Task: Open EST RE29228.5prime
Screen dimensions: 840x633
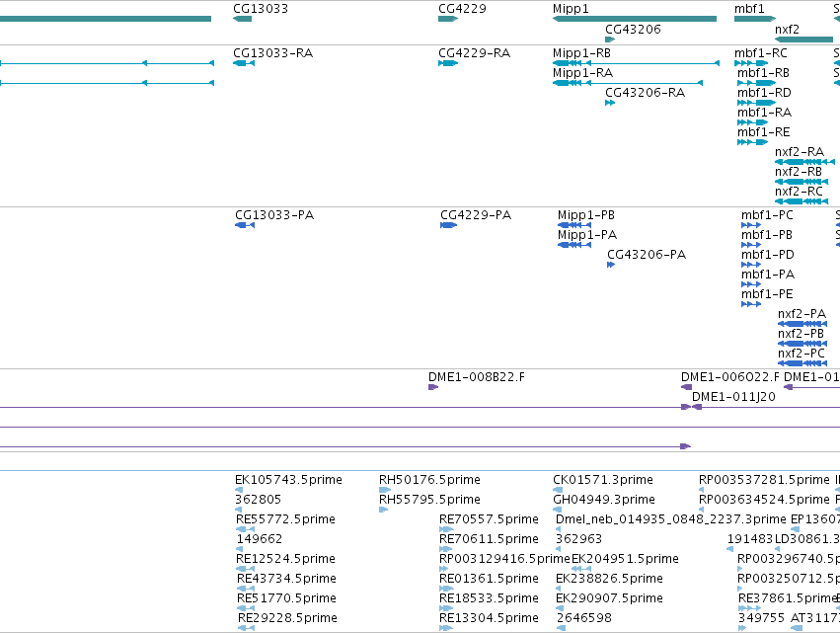Action: click(x=287, y=618)
